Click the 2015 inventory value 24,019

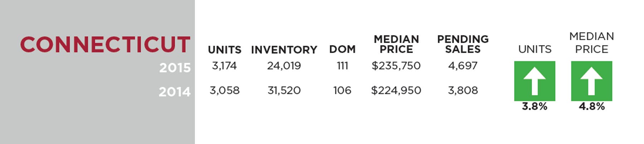click(x=284, y=66)
